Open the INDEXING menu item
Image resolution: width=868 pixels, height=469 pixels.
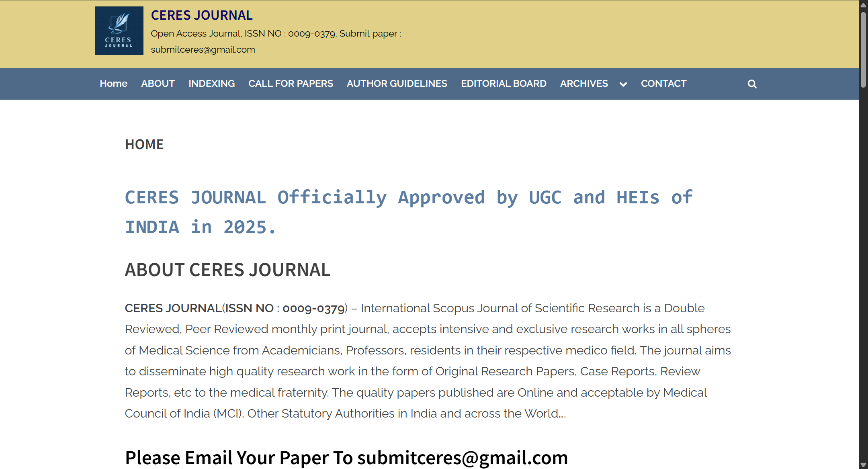(211, 84)
